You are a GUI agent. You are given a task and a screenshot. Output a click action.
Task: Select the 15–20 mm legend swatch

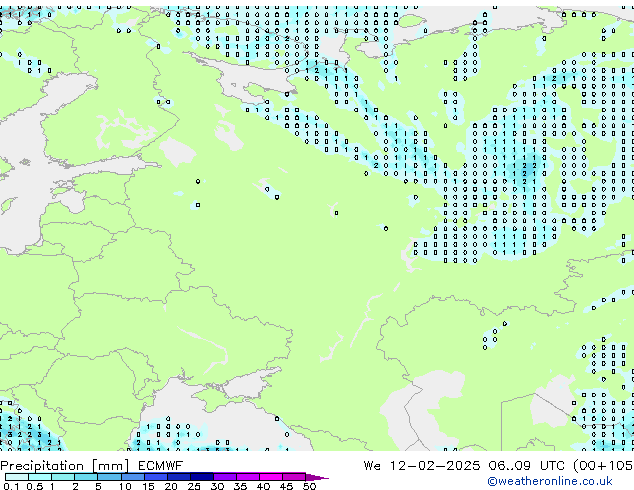pos(156,477)
